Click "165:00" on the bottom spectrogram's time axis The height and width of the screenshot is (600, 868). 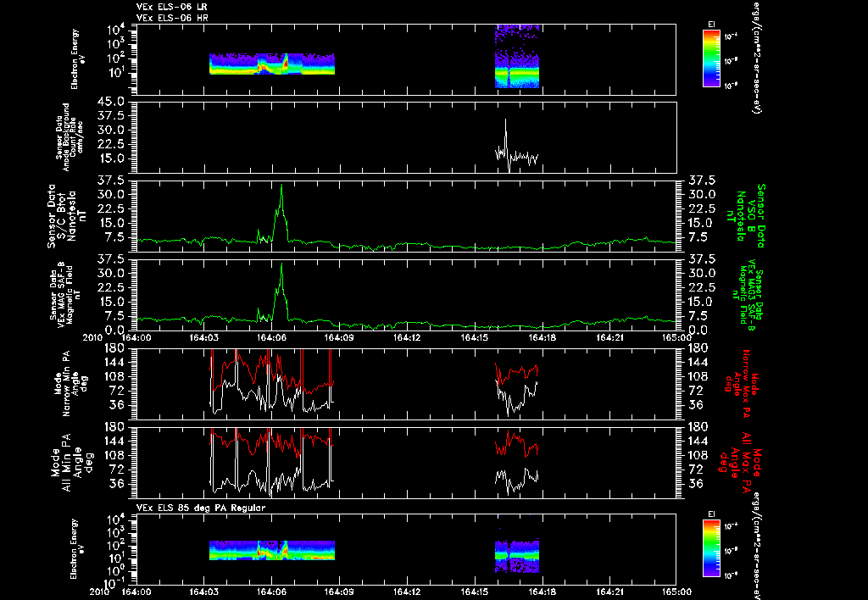676,592
